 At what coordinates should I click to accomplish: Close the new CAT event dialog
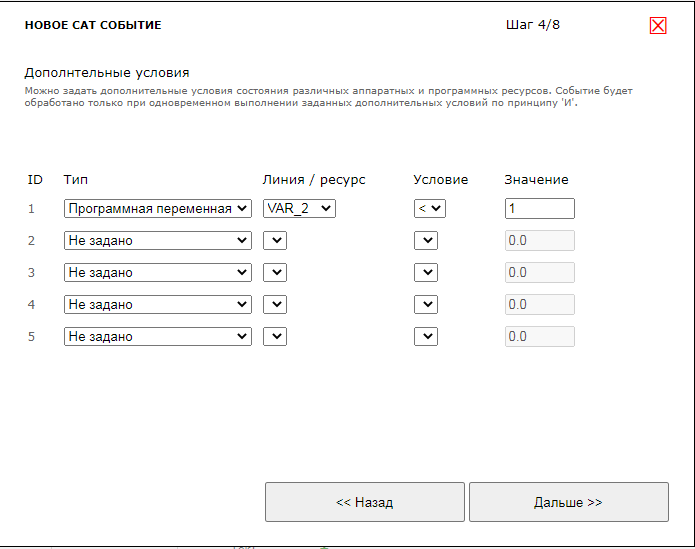click(658, 26)
